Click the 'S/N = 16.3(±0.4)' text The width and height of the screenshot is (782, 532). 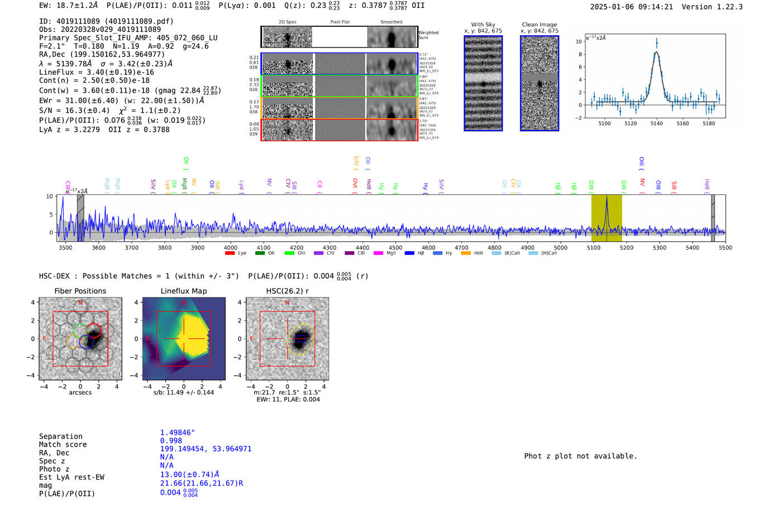tap(75, 111)
